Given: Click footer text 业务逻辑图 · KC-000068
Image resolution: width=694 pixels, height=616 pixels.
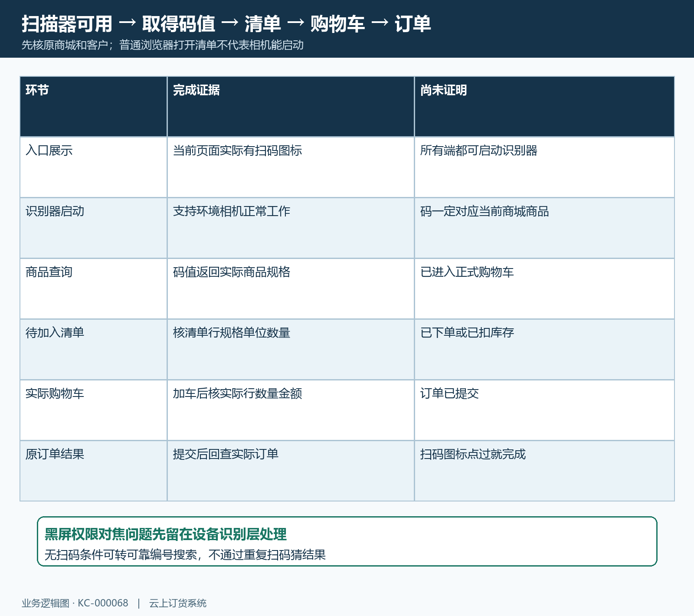Looking at the screenshot, I should pos(75,603).
